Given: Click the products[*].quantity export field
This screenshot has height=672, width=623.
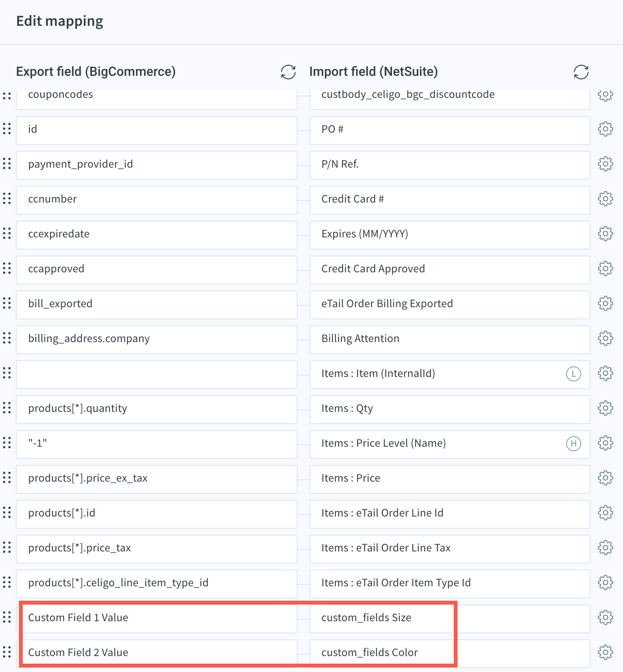Looking at the screenshot, I should (156, 410).
